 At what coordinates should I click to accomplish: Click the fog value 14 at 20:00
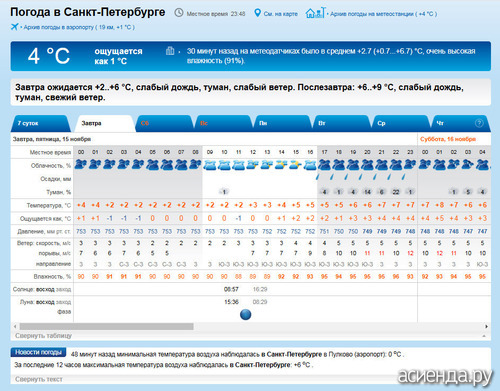tap(367, 192)
